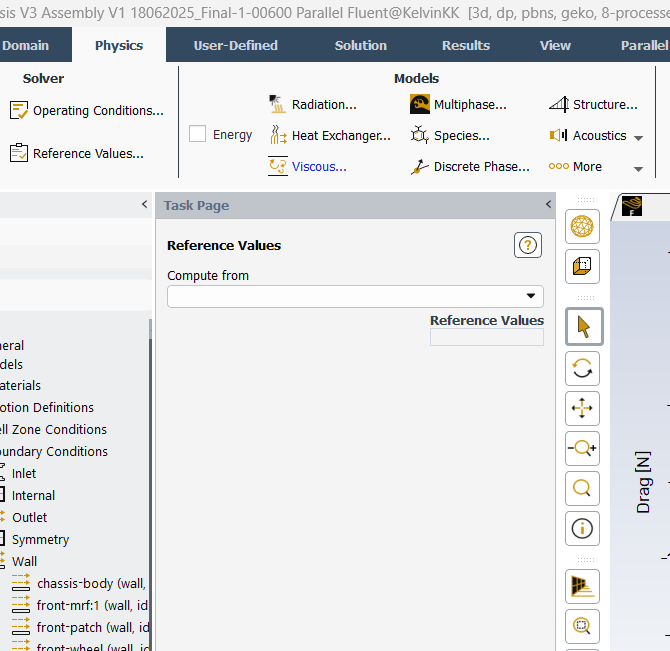Select front-mrf:1 wall in the tree
Viewport: 670px width, 651px height.
(92, 605)
